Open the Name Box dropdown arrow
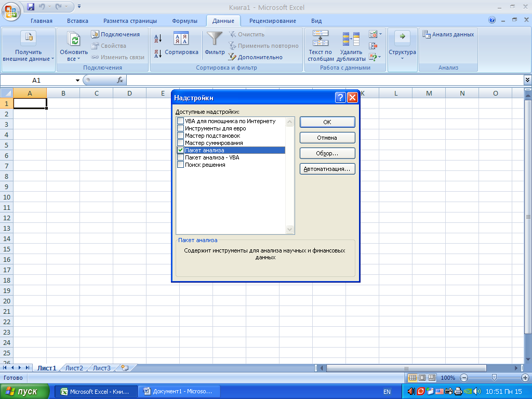Viewport: 532px width, 399px height. click(x=77, y=81)
